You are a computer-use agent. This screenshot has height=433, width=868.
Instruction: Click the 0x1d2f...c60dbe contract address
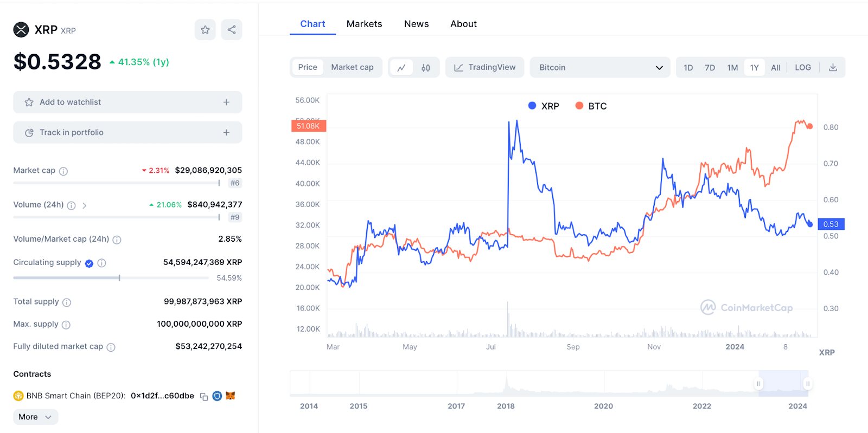tap(162, 396)
